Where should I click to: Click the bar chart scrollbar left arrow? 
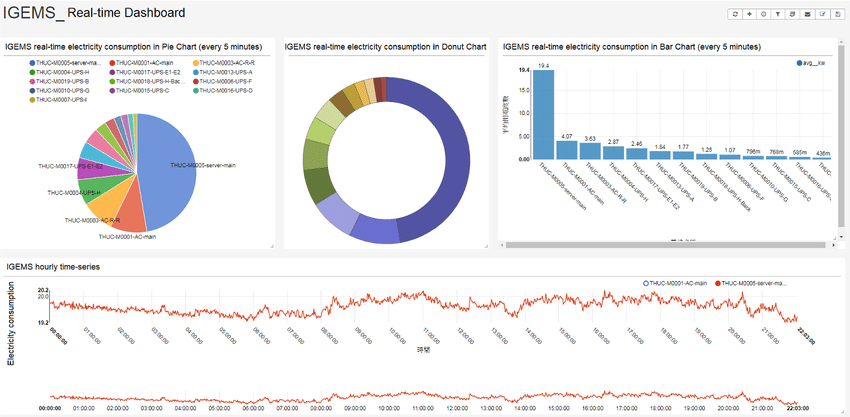(x=502, y=245)
